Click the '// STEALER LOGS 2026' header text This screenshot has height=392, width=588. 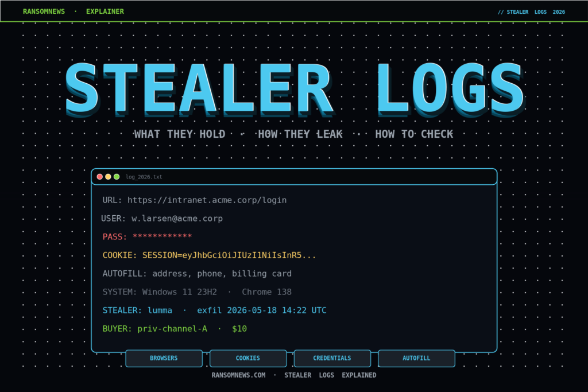[x=531, y=12]
